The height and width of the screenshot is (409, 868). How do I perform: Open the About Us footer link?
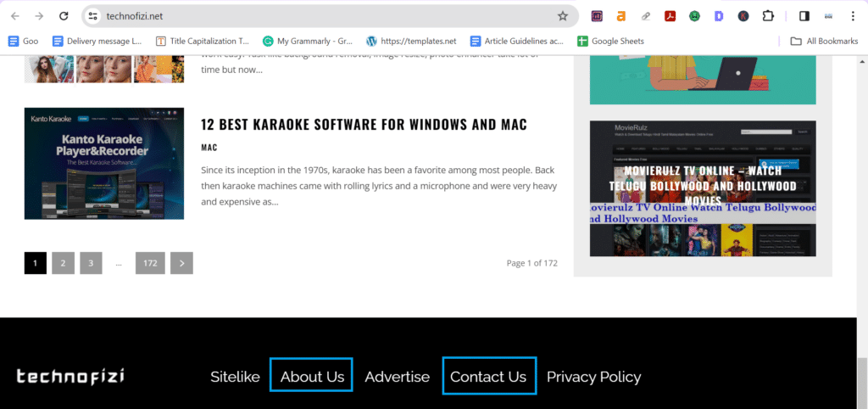tap(312, 377)
